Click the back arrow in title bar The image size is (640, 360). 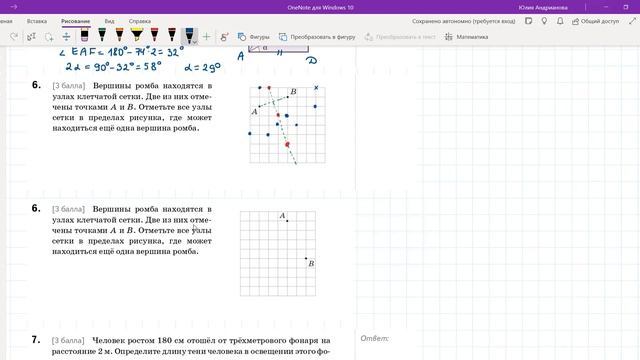pyautogui.click(x=13, y=7)
